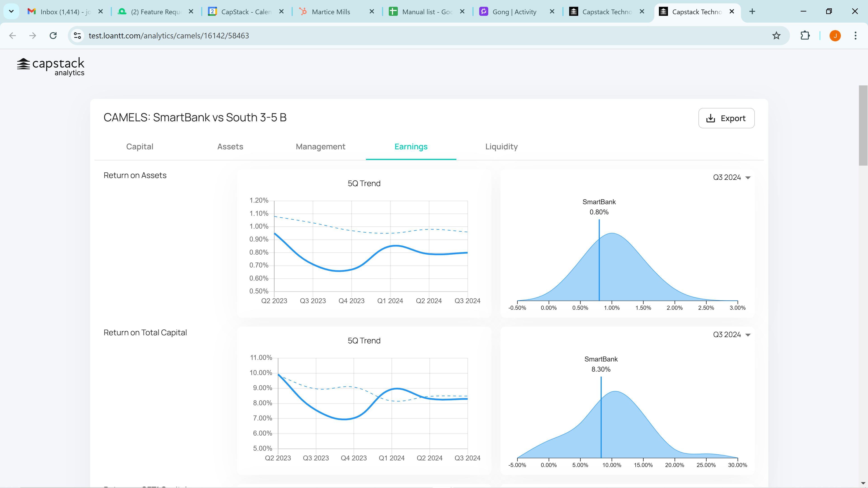Click the Return on Total Capital label
Image resolution: width=868 pixels, height=488 pixels.
145,333
